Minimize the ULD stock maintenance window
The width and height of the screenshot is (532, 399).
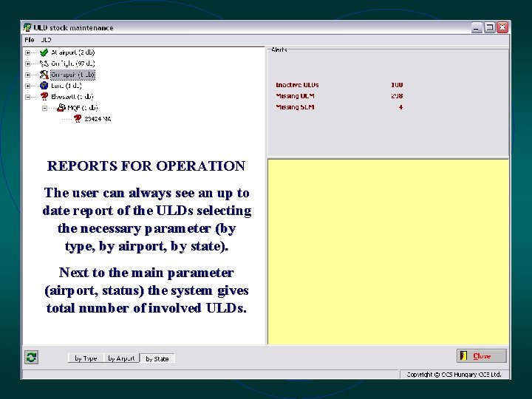(x=477, y=27)
